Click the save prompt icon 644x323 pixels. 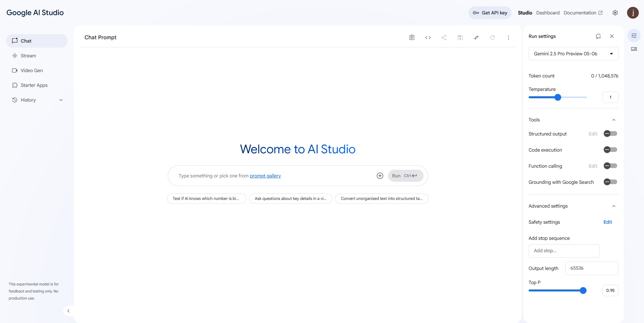(x=460, y=38)
